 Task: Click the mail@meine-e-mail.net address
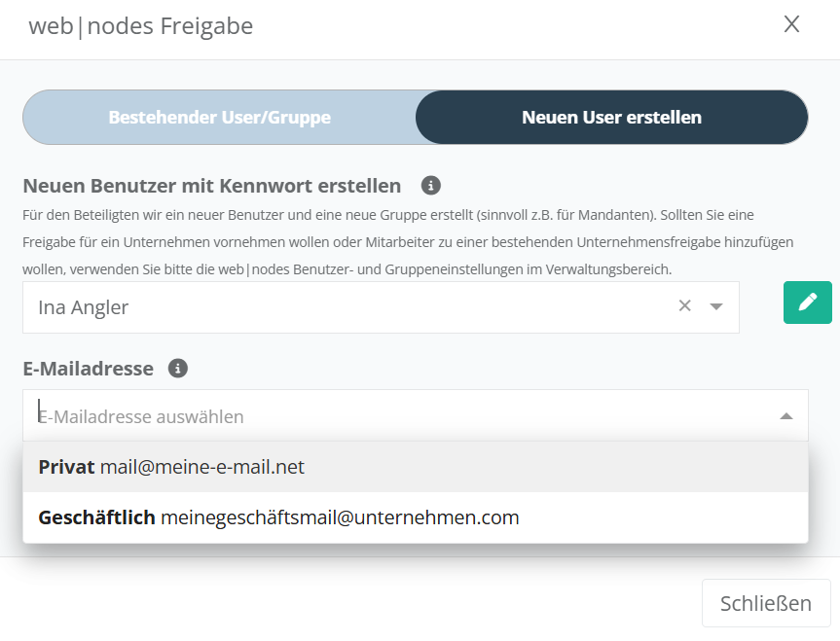(x=202, y=467)
